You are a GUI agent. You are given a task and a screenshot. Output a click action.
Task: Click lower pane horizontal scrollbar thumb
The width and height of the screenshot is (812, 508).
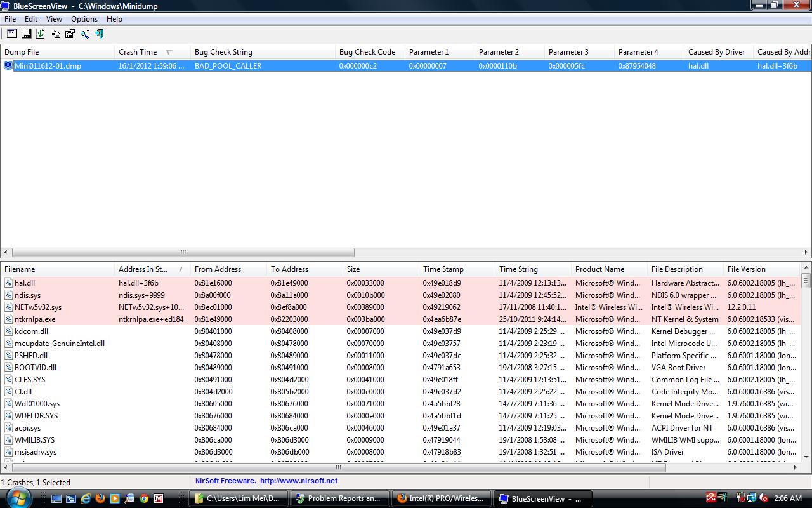pos(338,468)
